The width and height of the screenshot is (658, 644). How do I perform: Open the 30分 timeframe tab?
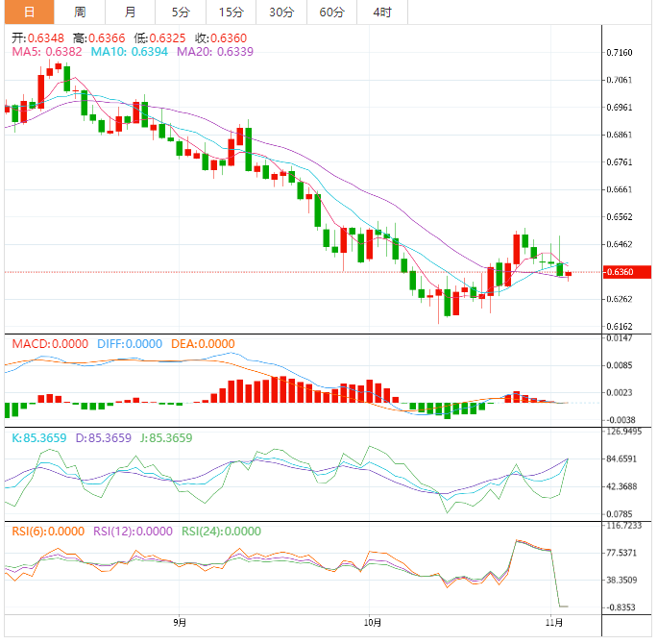[x=281, y=12]
